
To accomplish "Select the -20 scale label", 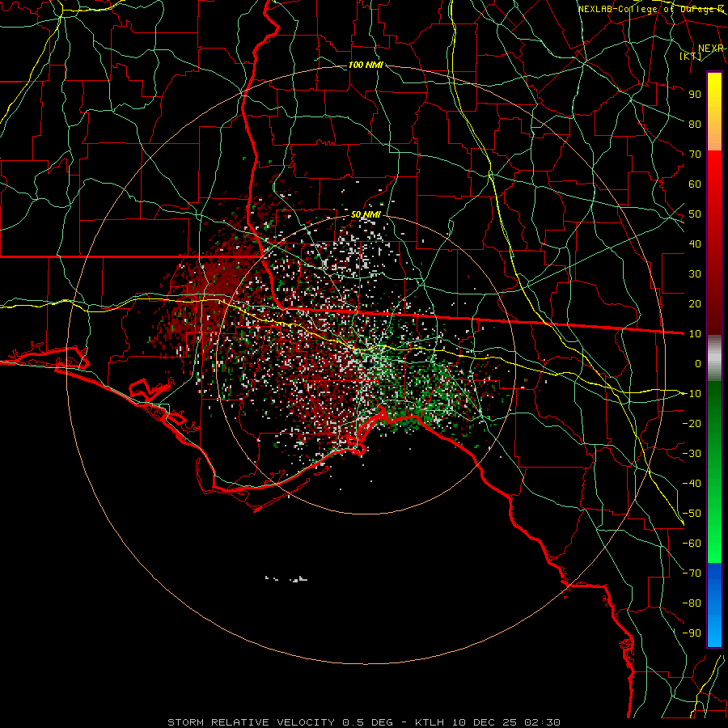I will click(x=692, y=424).
